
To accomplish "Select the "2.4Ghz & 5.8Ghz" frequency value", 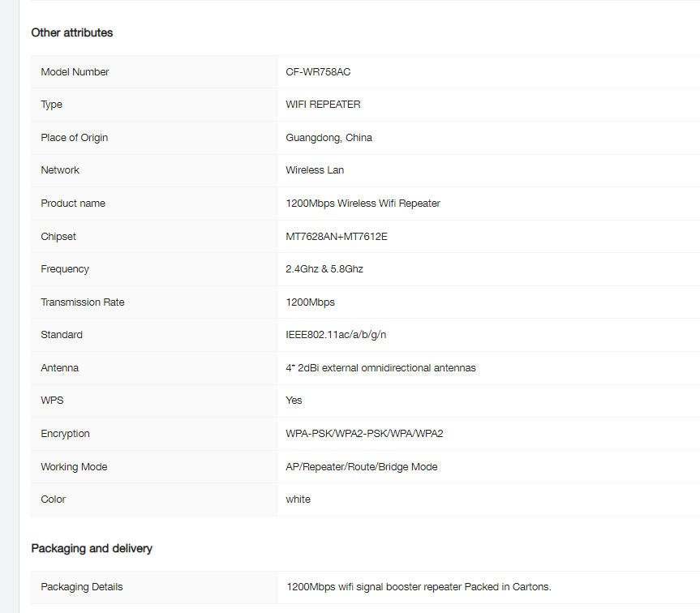I will (x=324, y=269).
